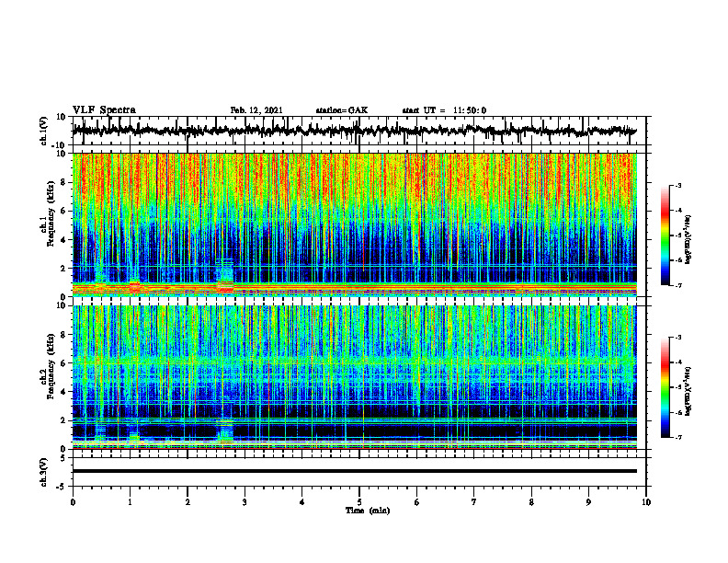Click the 'Time (min)' axis label
This screenshot has height=563, width=728.
coord(368,511)
